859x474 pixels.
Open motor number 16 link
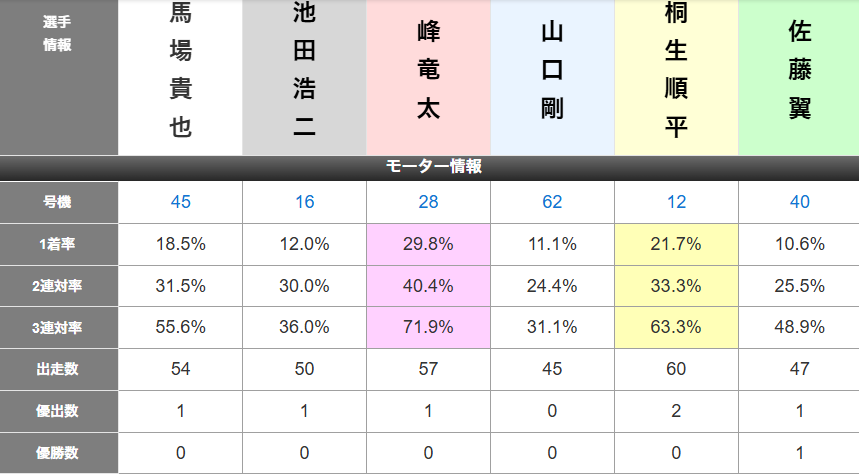pyautogui.click(x=305, y=202)
